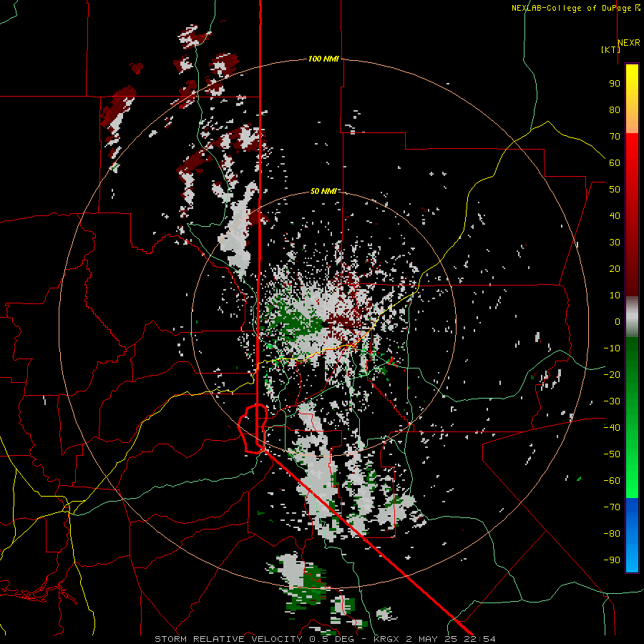
Task: Click the 50 NMI range ring label
Action: 323,191
